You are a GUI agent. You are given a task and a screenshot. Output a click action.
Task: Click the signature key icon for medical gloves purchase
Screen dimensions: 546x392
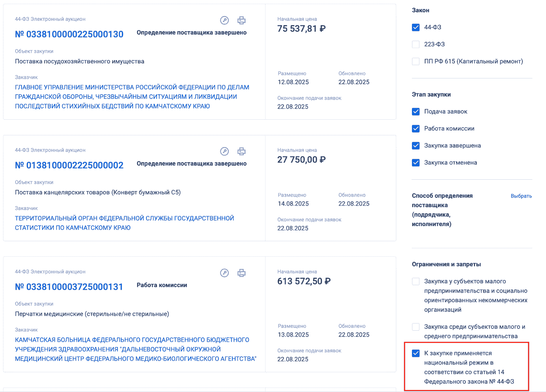(224, 273)
